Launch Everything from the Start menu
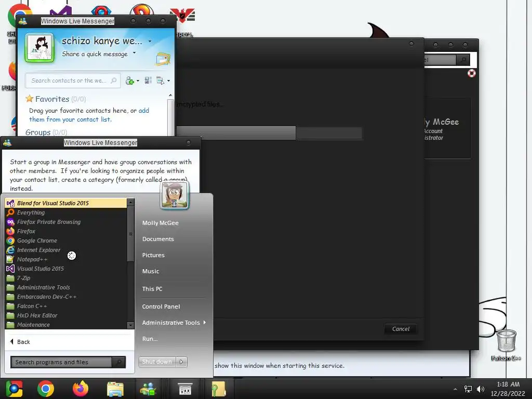Image resolution: width=532 pixels, height=399 pixels. pyautogui.click(x=66, y=212)
